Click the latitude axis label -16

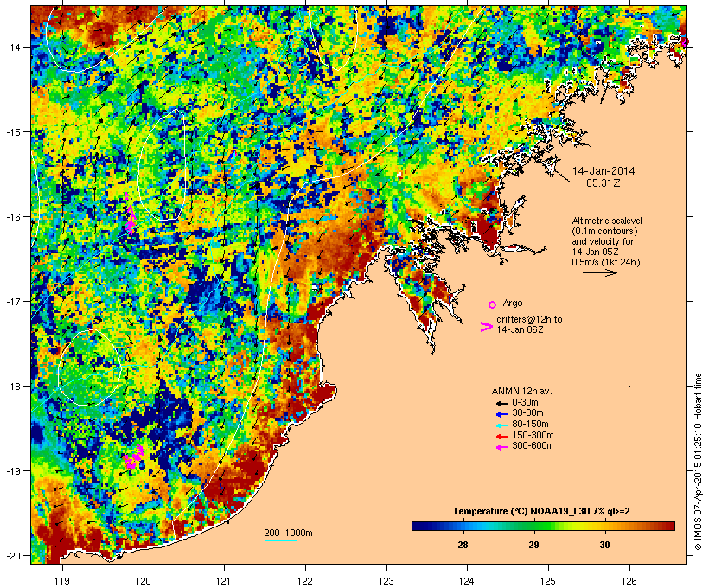click(x=13, y=217)
